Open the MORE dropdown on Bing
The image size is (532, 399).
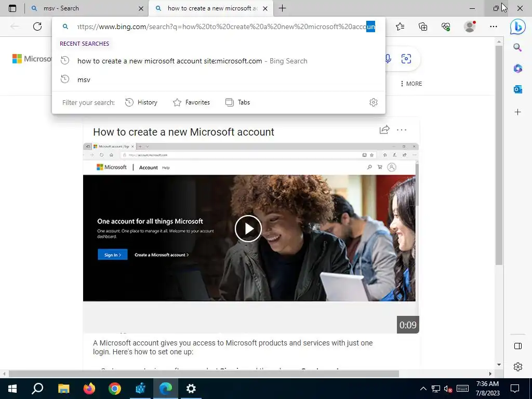(411, 84)
